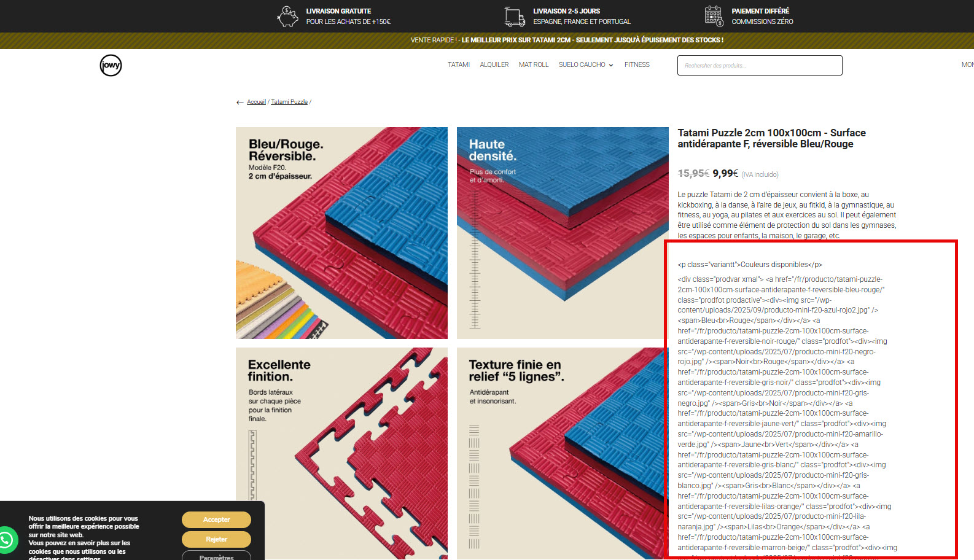Click the back arrow beside Accueil
The image size is (974, 560).
click(x=240, y=103)
